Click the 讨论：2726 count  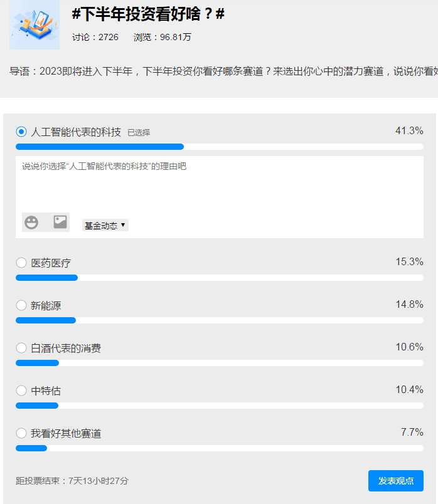(x=95, y=37)
